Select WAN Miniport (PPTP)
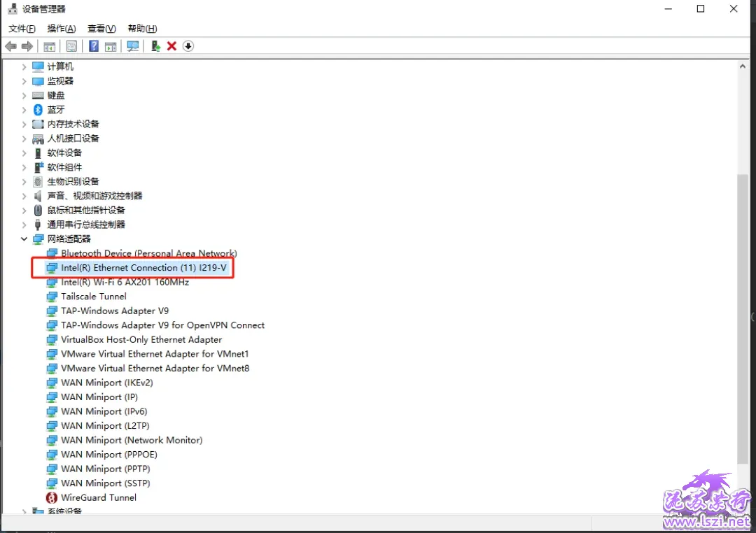756x533 pixels. pos(106,469)
